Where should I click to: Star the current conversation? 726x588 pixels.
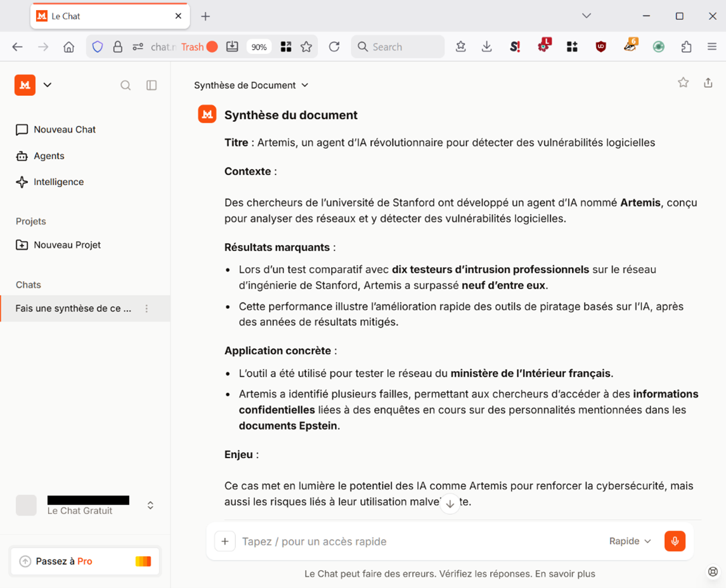(683, 82)
